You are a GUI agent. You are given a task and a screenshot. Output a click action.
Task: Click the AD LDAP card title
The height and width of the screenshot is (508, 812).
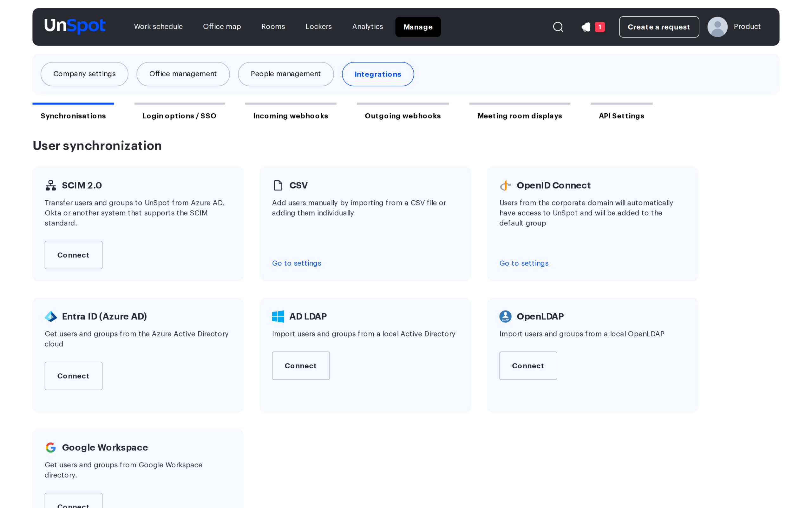coord(308,317)
